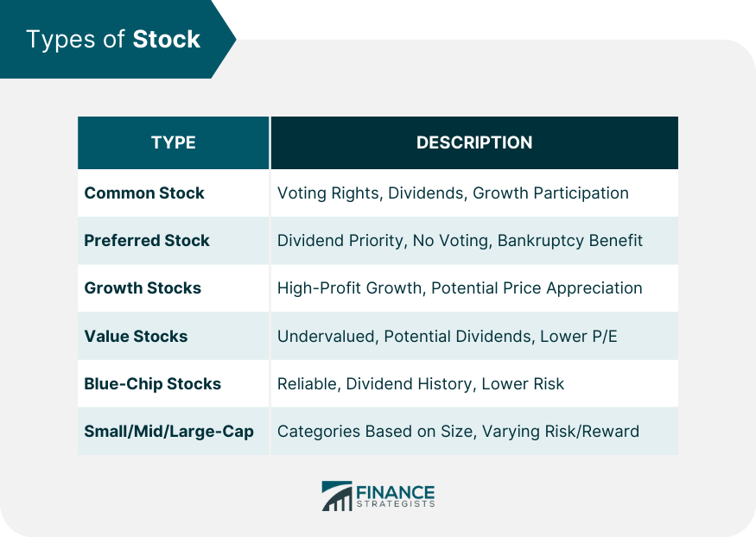Select 'Reliable, Dividend History, Lower Risk' description
756x537 pixels.
pyautogui.click(x=421, y=383)
